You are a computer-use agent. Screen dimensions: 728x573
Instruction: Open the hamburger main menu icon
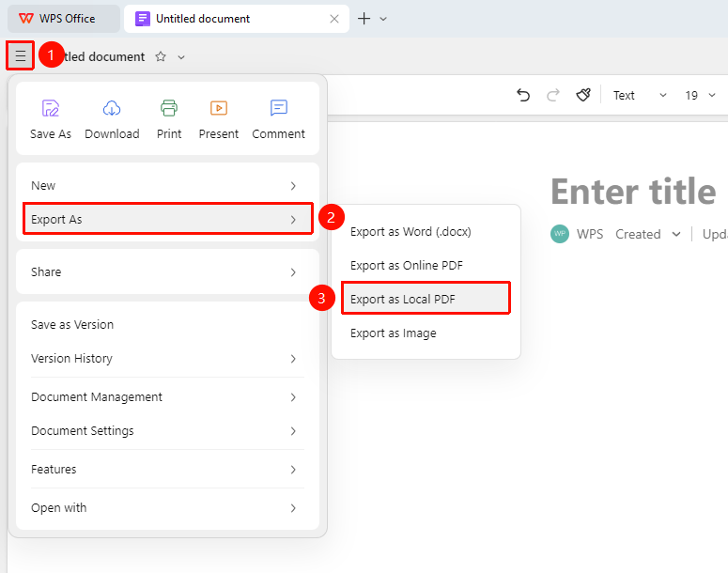(21, 56)
